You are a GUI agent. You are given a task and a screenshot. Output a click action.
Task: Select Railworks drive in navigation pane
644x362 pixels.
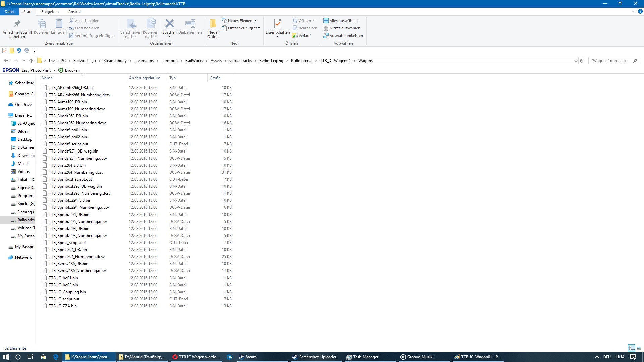tap(26, 220)
